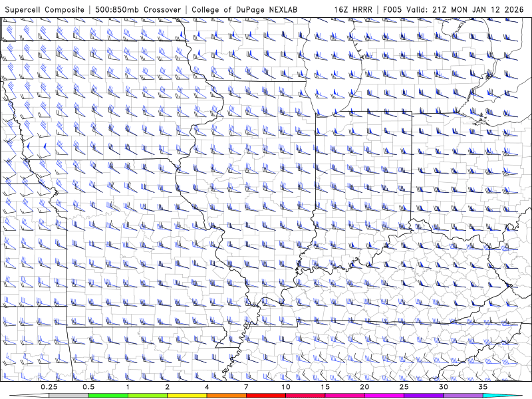The height and width of the screenshot is (399, 532).
Task: Click the 16Z HRRR model run label
Action: tap(353, 9)
